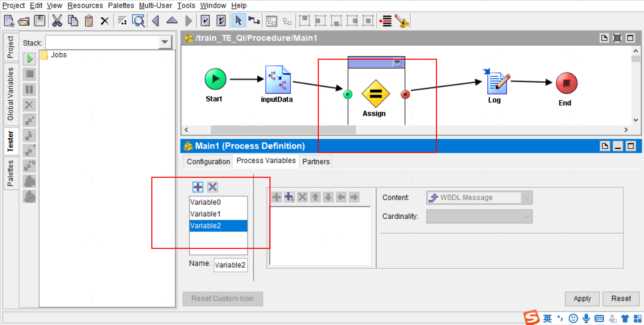The image size is (644, 325).
Task: Click the Reset Custom Icon button
Action: pyautogui.click(x=222, y=299)
